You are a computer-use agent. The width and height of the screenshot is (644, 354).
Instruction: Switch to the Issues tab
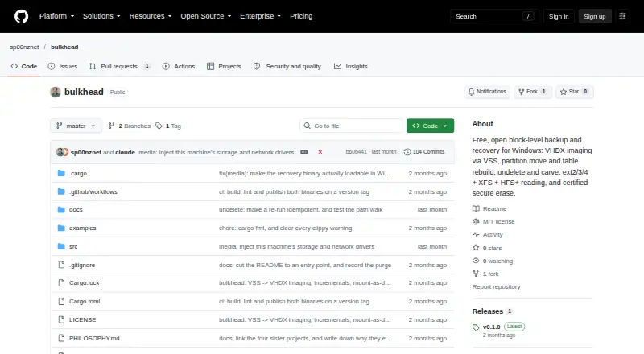[x=63, y=66]
